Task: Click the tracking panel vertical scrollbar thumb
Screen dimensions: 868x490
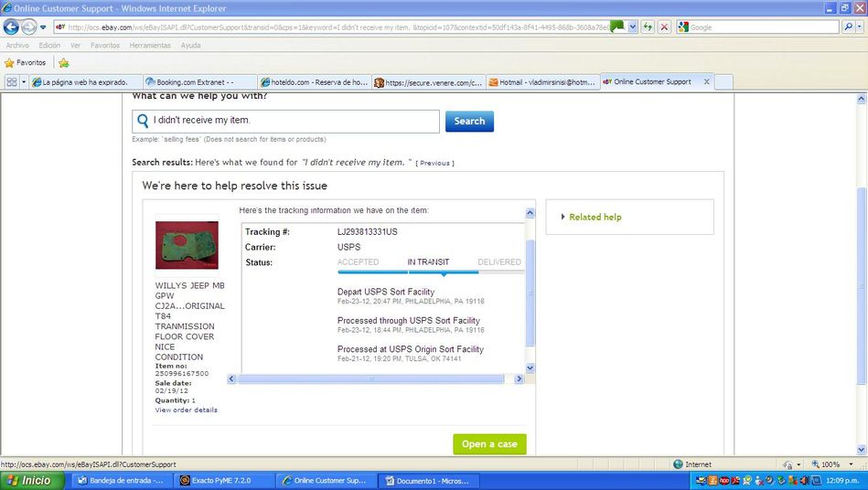Action: [x=530, y=293]
